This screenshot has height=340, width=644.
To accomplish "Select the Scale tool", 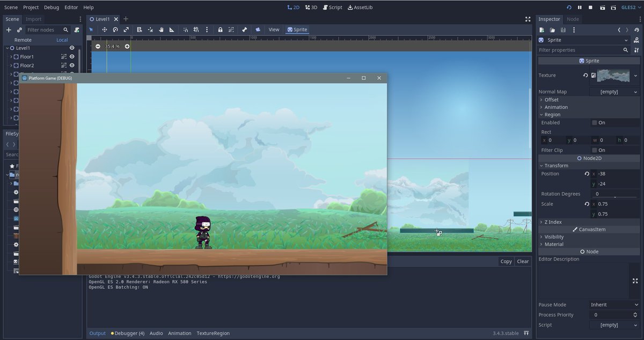I will [126, 29].
